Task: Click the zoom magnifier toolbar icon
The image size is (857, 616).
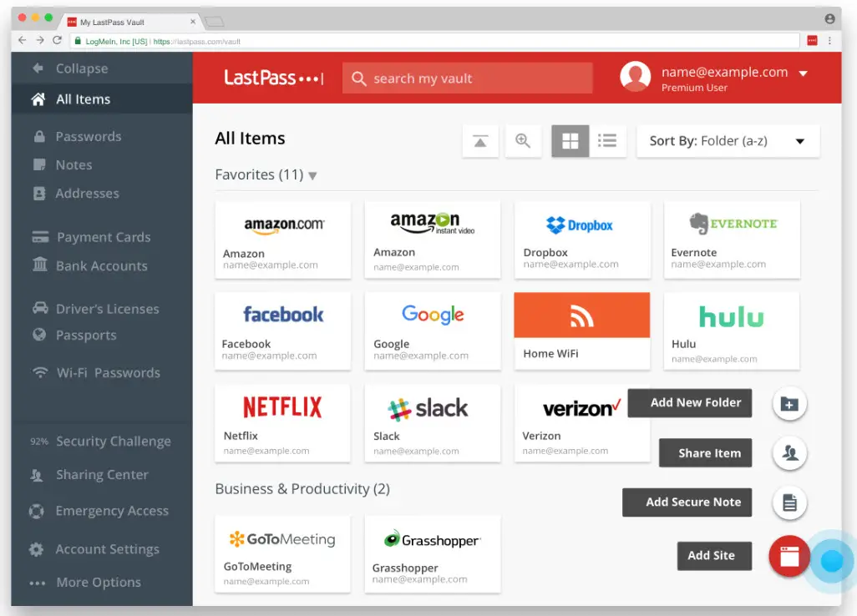Action: pos(523,141)
